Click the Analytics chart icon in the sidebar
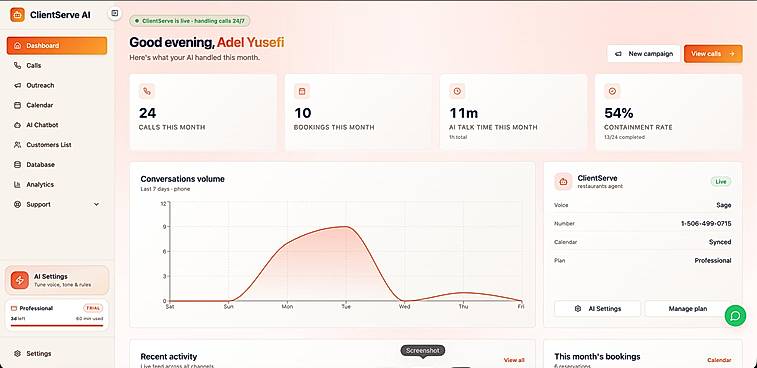Viewport: 757px width, 368px height. [x=17, y=184]
